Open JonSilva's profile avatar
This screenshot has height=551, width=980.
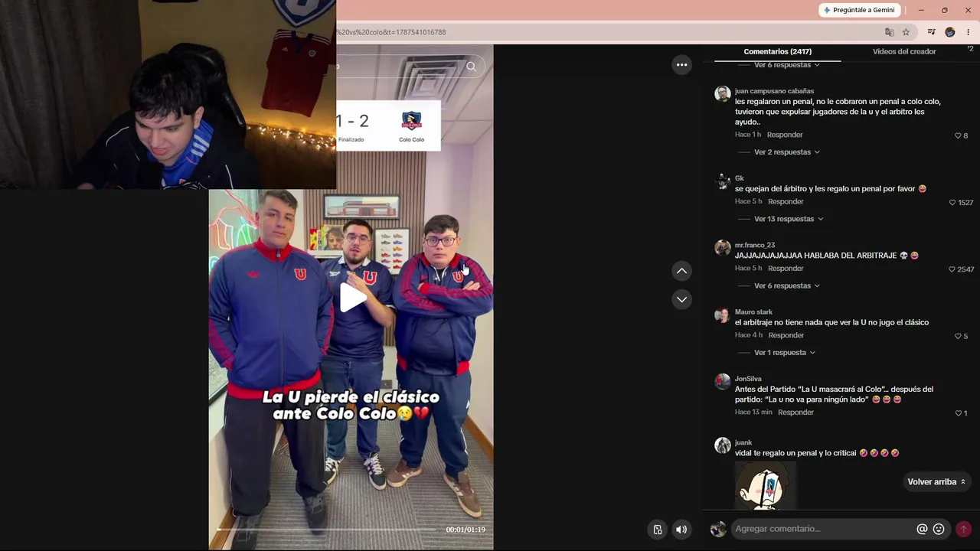(x=723, y=381)
